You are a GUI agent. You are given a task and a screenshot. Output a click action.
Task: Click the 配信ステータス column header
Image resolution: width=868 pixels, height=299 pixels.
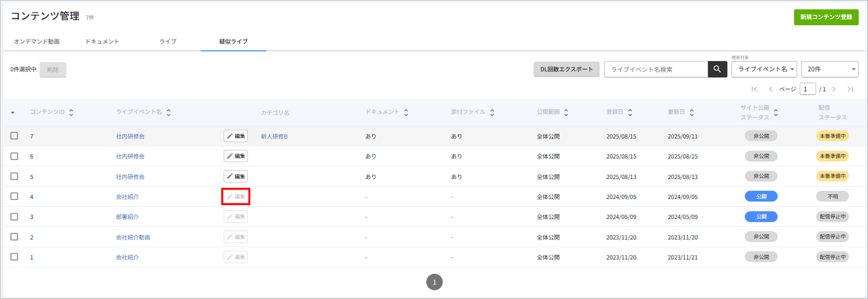[x=832, y=113]
